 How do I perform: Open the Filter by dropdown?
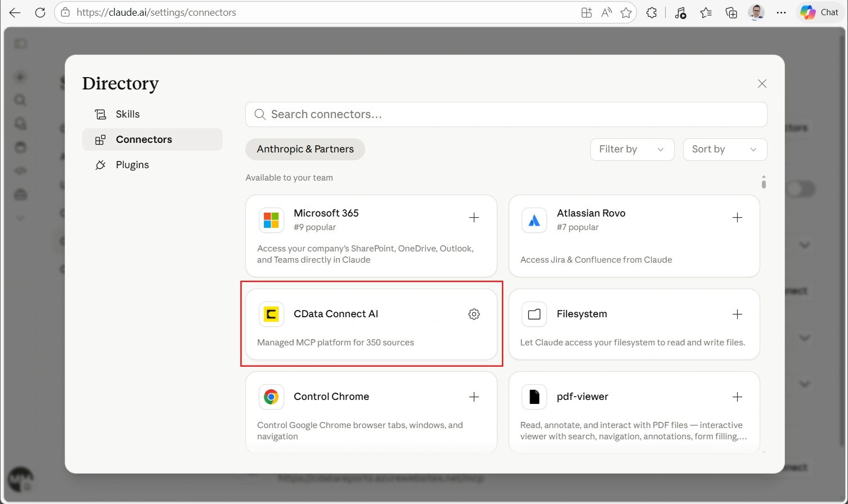[x=632, y=149]
